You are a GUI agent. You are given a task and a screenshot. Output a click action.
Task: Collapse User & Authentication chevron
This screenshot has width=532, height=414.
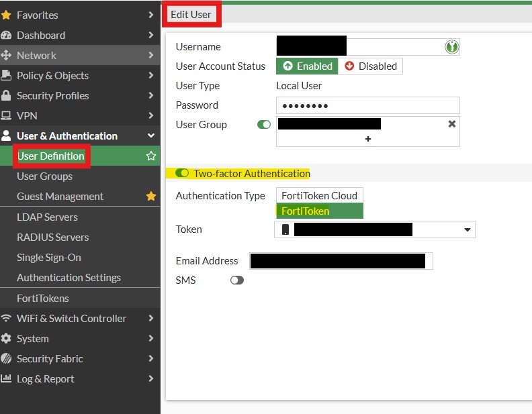[x=151, y=136]
